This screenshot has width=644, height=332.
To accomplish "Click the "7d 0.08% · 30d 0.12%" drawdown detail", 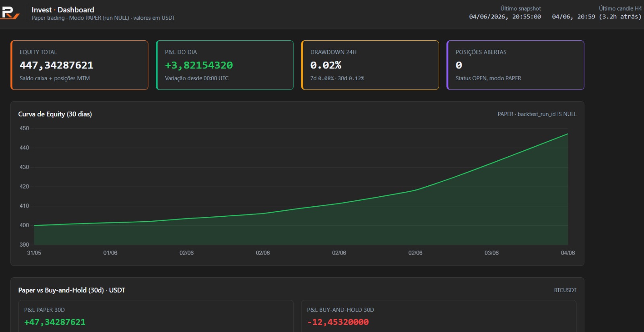I will click(337, 78).
